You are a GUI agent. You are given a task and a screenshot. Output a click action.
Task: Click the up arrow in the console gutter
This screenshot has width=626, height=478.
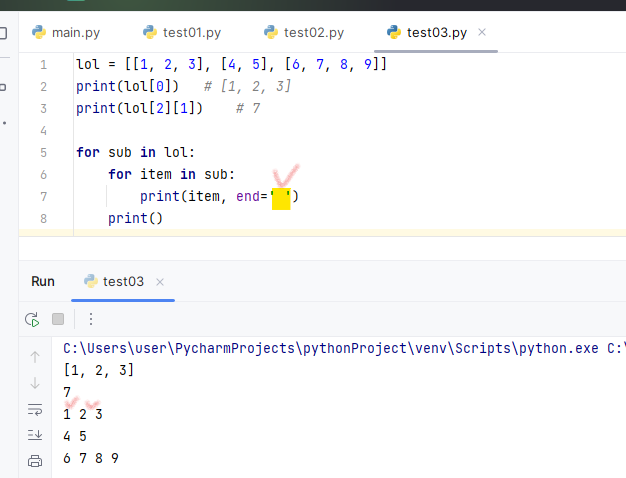35,357
